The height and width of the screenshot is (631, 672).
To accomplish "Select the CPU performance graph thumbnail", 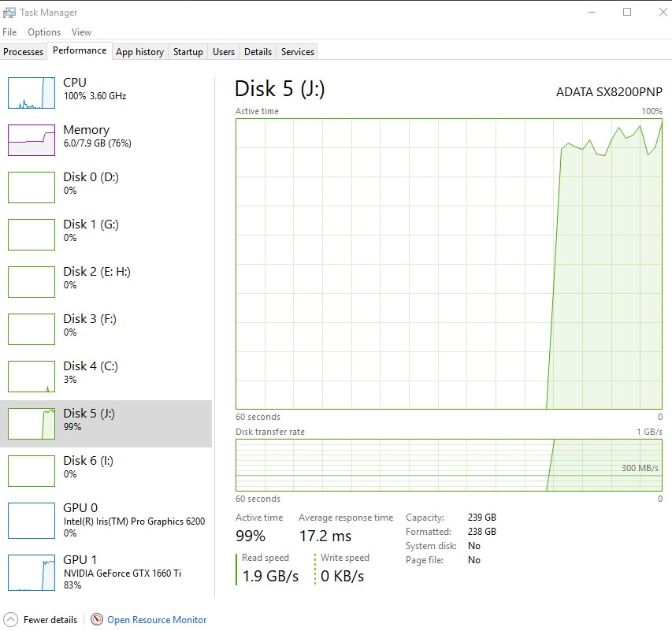I will pyautogui.click(x=32, y=92).
